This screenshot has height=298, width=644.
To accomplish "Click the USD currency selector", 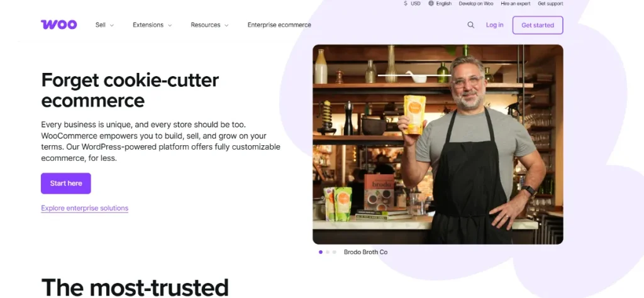I will pyautogui.click(x=412, y=3).
